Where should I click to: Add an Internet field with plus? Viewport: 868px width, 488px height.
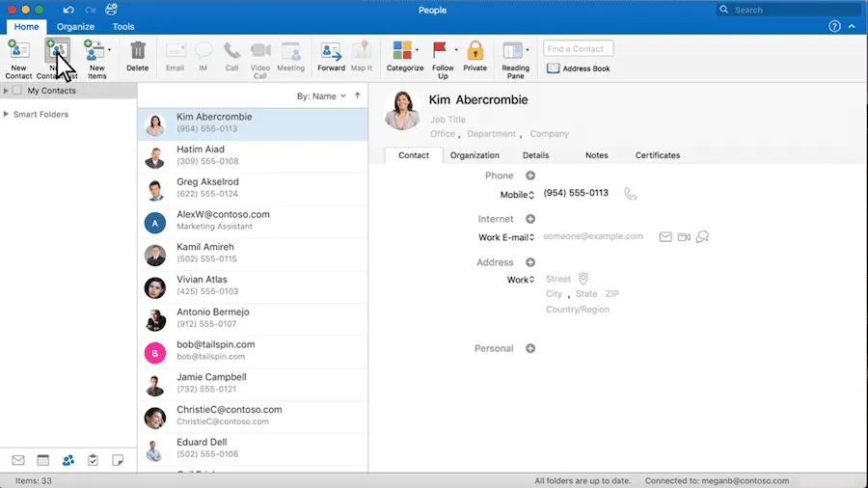[x=530, y=219]
